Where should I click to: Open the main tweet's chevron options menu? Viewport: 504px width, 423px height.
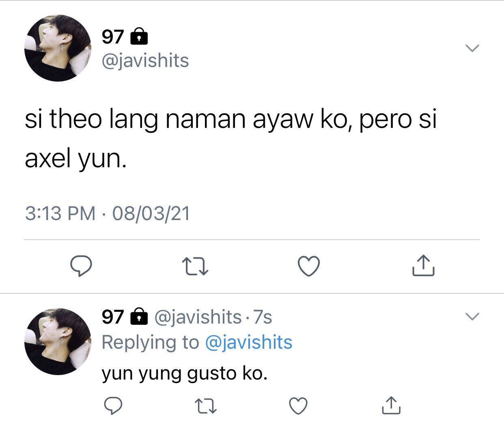(472, 48)
